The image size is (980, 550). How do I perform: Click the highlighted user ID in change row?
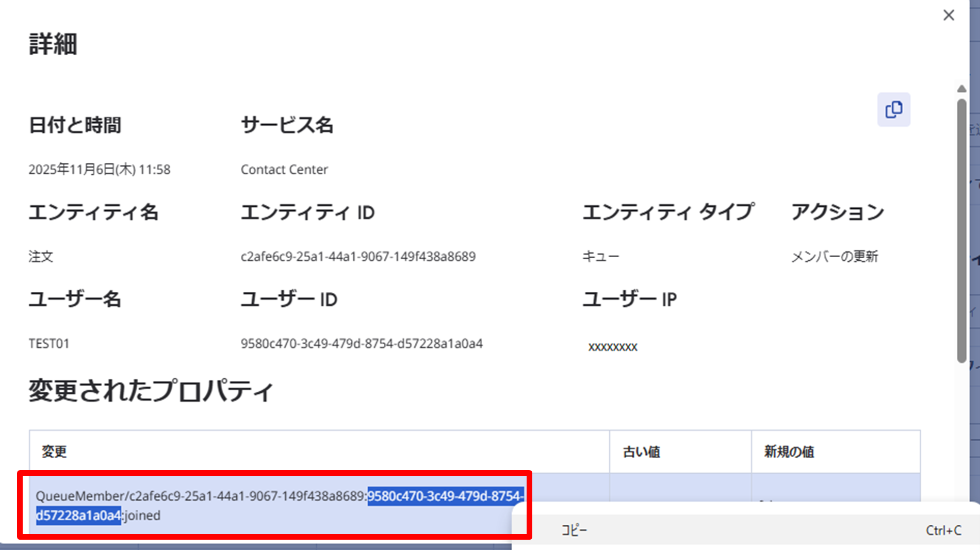point(445,496)
